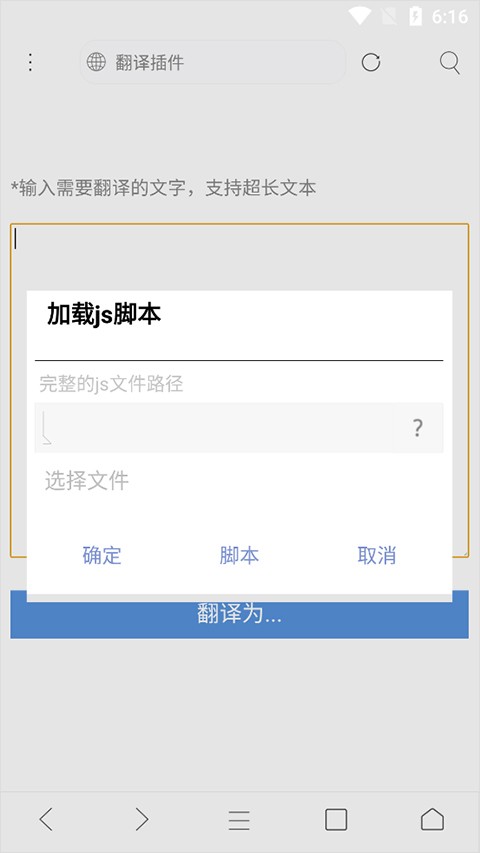
Task: Go forward with the right arrow
Action: 142,819
